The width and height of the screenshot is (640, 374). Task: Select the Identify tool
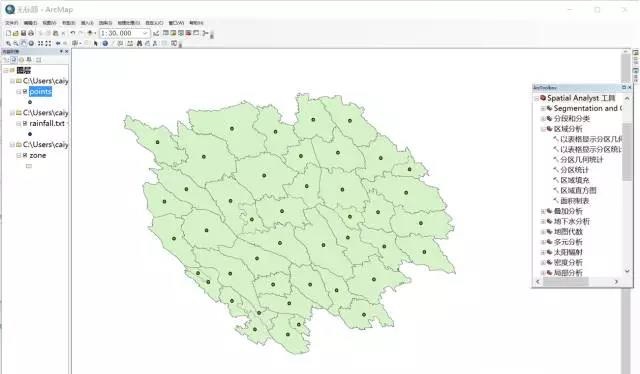[x=105, y=43]
